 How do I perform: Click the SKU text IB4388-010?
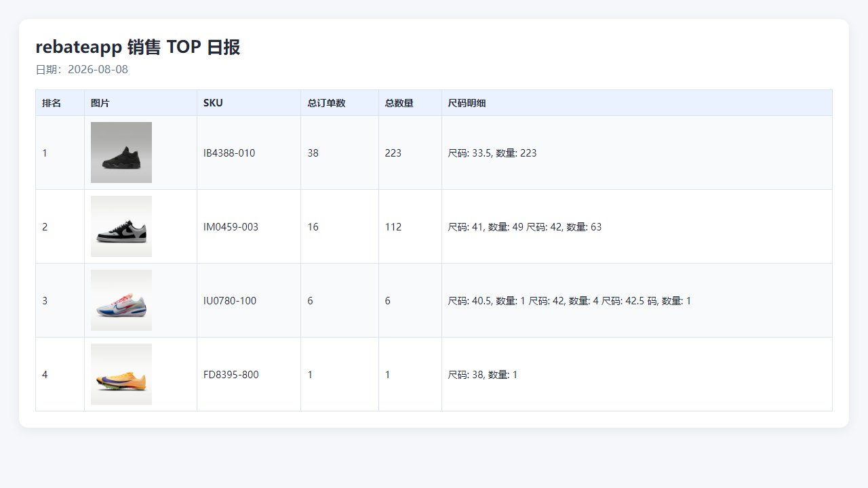coord(229,153)
